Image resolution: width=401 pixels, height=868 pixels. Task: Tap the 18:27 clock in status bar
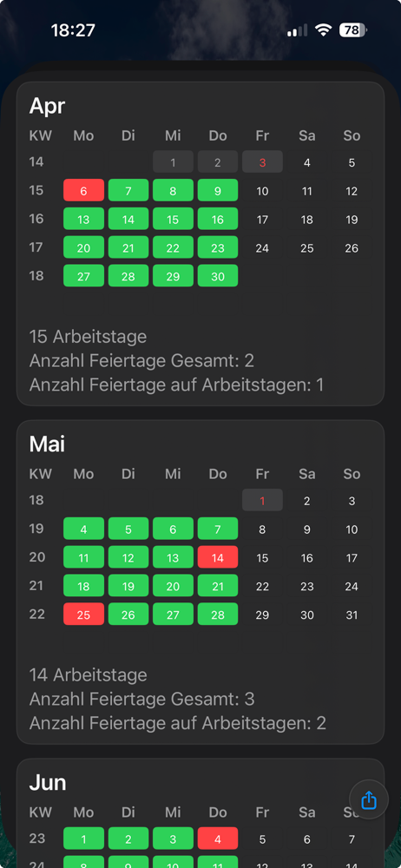click(73, 30)
